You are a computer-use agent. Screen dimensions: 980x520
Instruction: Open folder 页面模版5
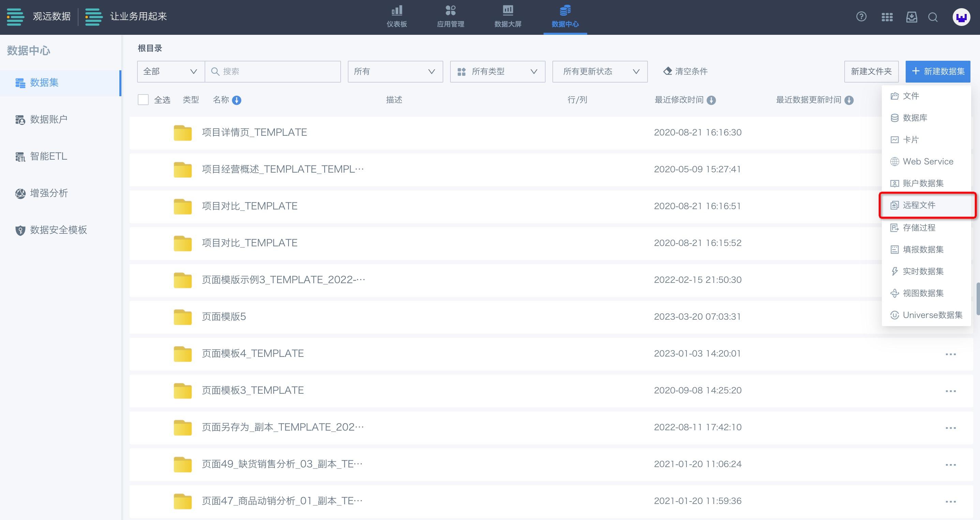(x=224, y=317)
